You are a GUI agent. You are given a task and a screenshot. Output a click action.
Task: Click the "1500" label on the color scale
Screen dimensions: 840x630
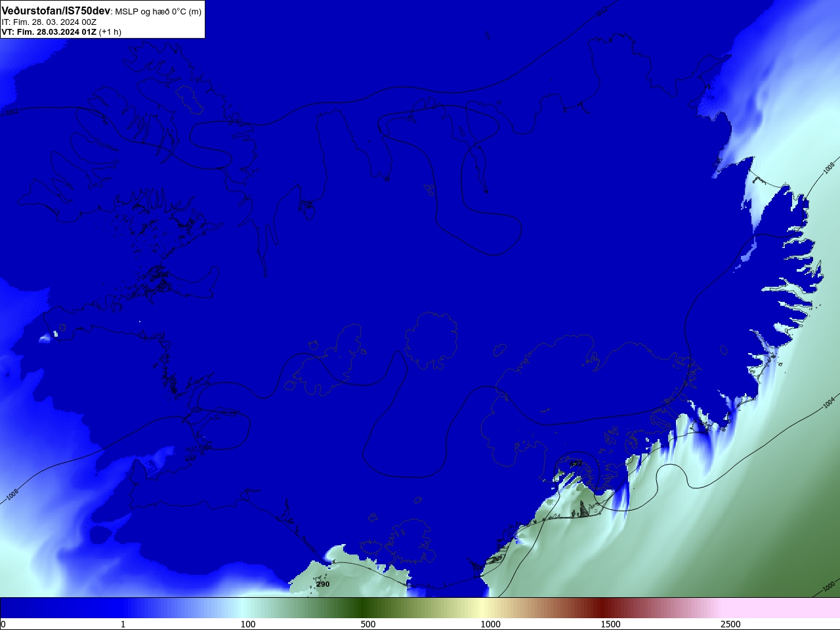point(610,624)
